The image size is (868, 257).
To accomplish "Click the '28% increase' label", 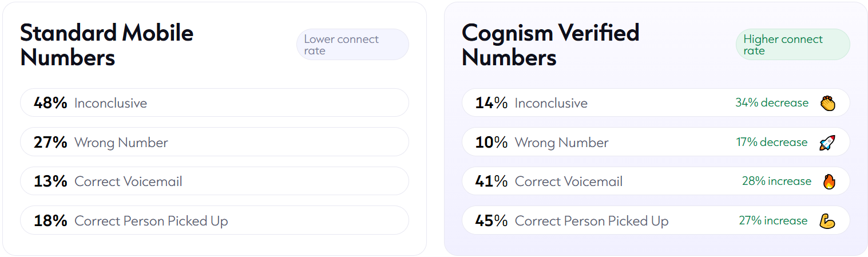I will [776, 181].
